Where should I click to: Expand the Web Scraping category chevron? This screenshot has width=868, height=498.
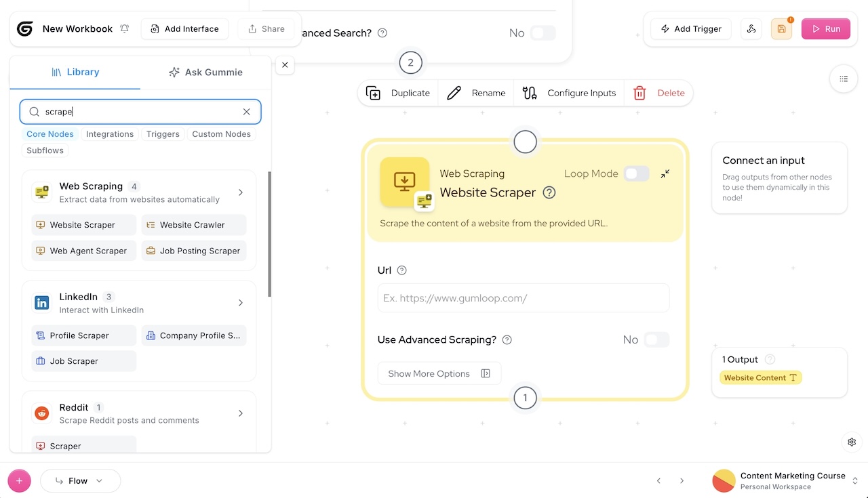point(241,192)
